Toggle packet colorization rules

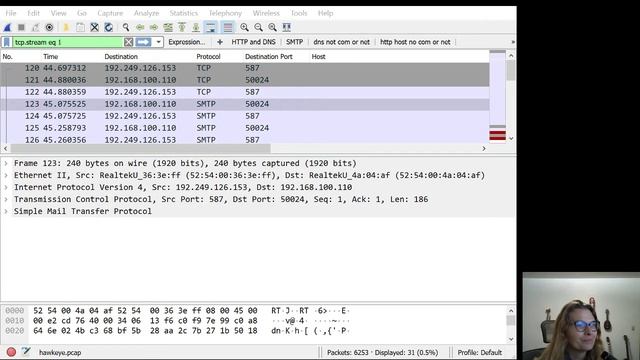pos(228,27)
